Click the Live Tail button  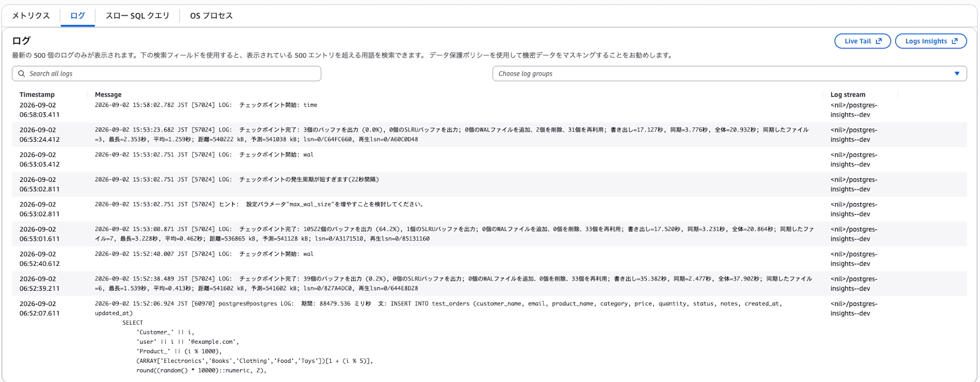(x=862, y=41)
